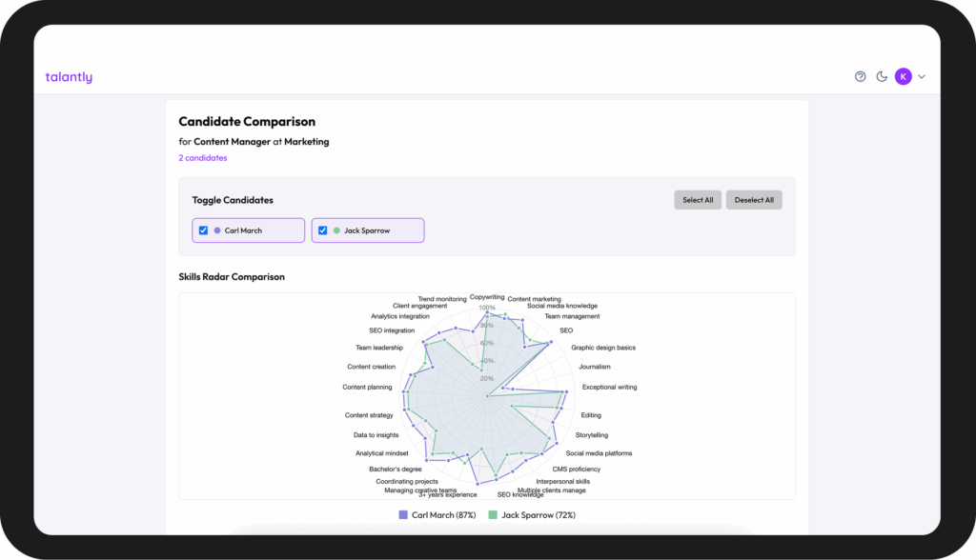Click the purple K user avatar
The width and height of the screenshot is (976, 560).
[x=903, y=77]
